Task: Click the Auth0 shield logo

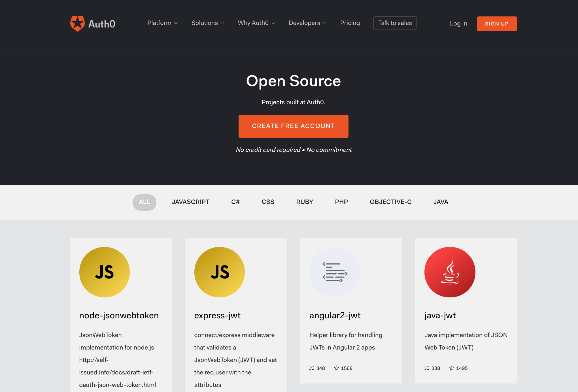Action: pyautogui.click(x=77, y=24)
